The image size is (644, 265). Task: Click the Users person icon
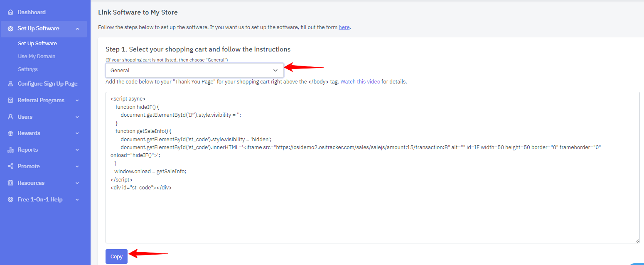point(10,117)
